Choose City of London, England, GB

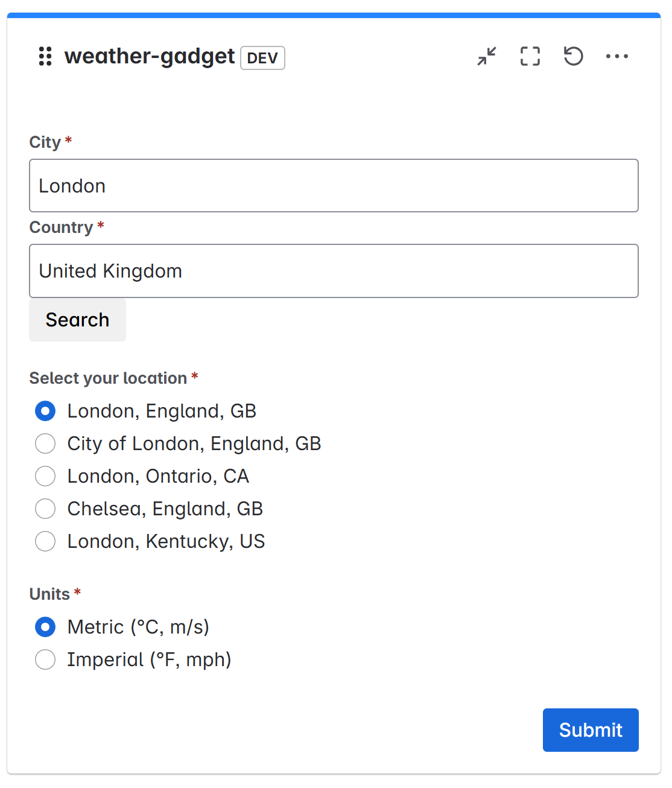click(x=45, y=443)
